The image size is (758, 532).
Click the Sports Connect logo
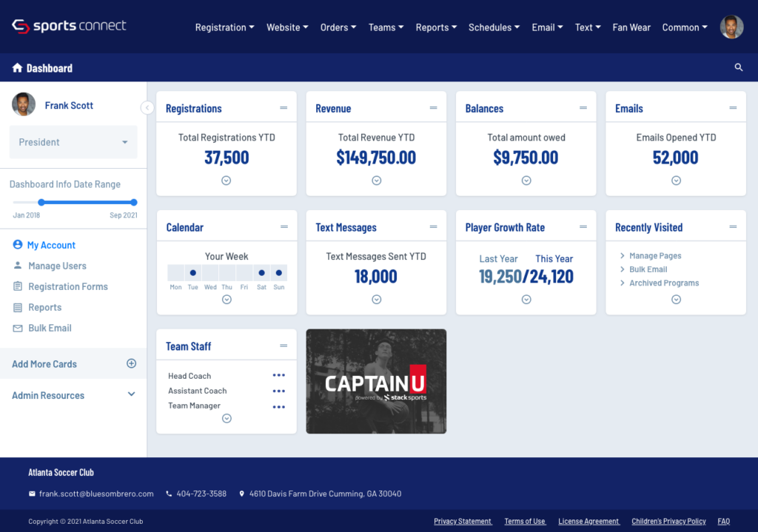69,26
